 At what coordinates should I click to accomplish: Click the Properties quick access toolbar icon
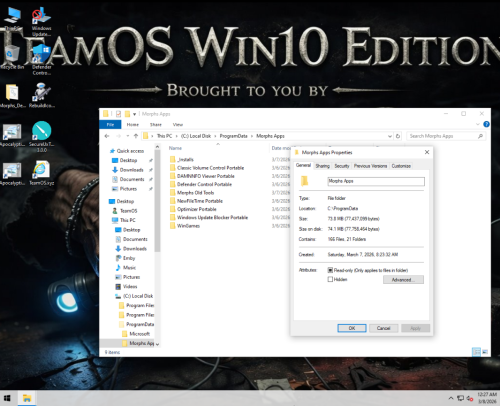(x=118, y=114)
